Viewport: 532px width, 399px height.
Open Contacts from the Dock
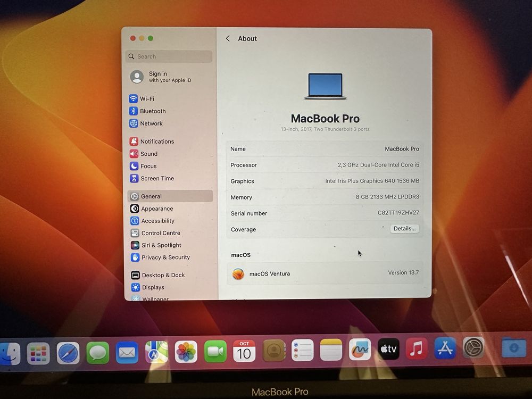click(274, 351)
